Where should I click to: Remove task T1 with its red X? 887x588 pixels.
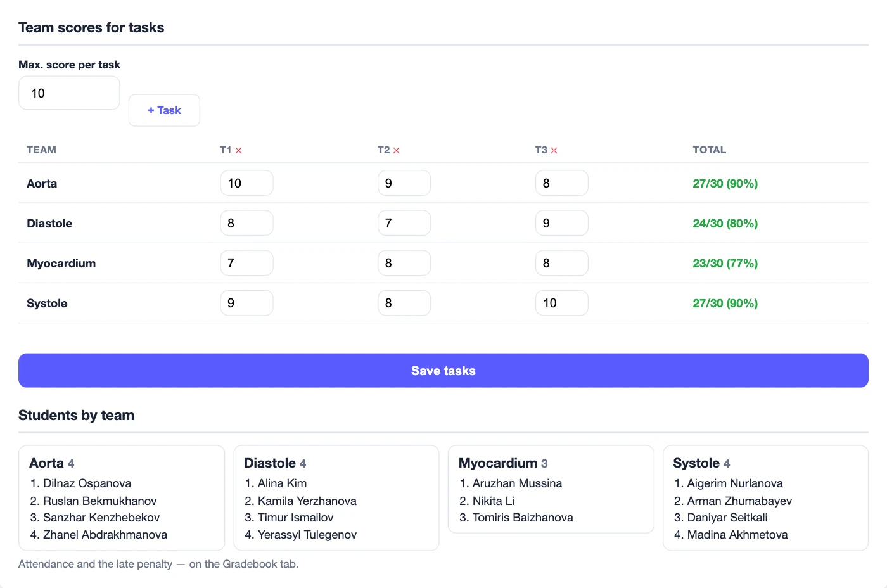239,151
